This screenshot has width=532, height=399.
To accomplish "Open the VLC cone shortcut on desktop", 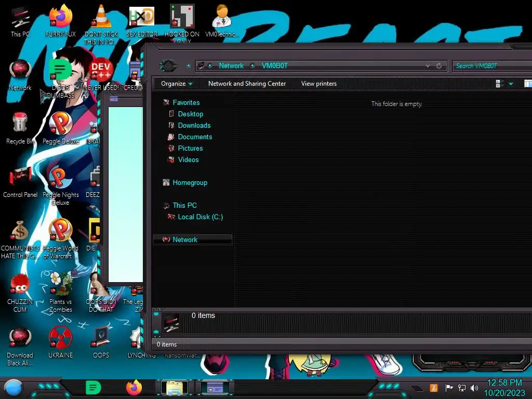I will point(101,24).
